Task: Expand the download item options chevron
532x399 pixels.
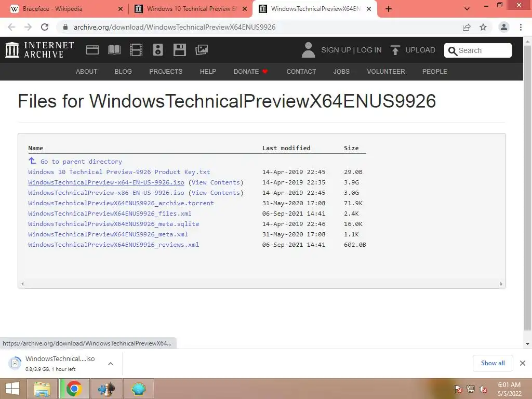Action: (x=111, y=364)
